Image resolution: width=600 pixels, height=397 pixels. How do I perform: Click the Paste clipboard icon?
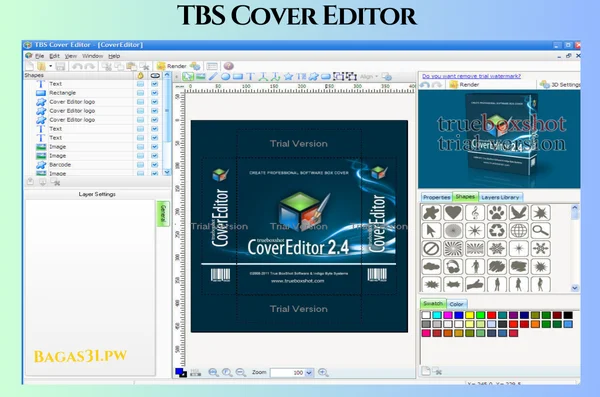point(131,66)
